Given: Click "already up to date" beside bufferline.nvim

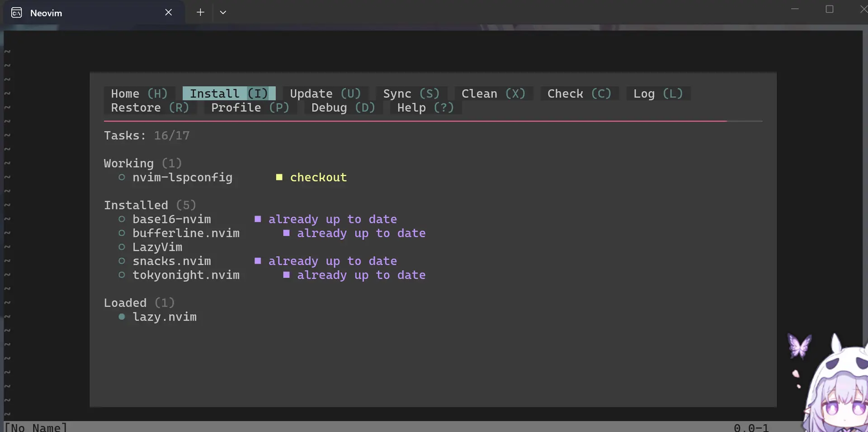Looking at the screenshot, I should pos(361,233).
